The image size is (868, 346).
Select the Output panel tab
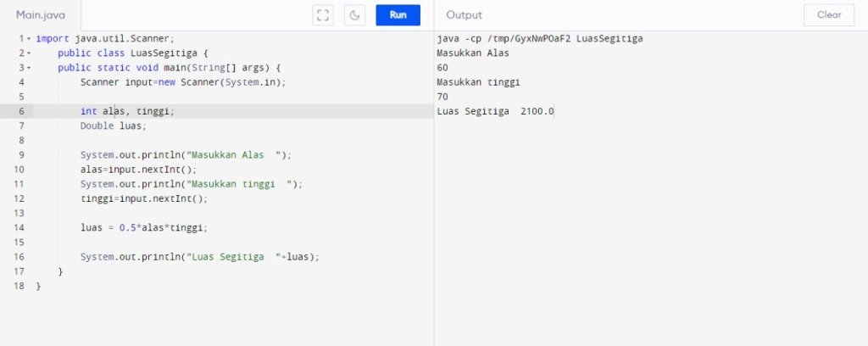tap(464, 15)
